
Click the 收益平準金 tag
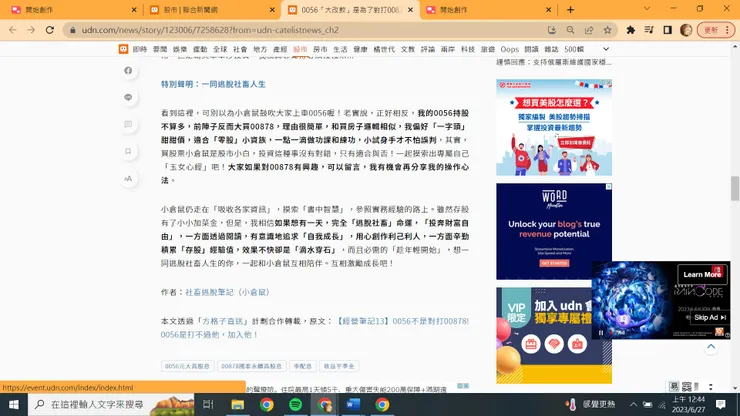click(339, 366)
